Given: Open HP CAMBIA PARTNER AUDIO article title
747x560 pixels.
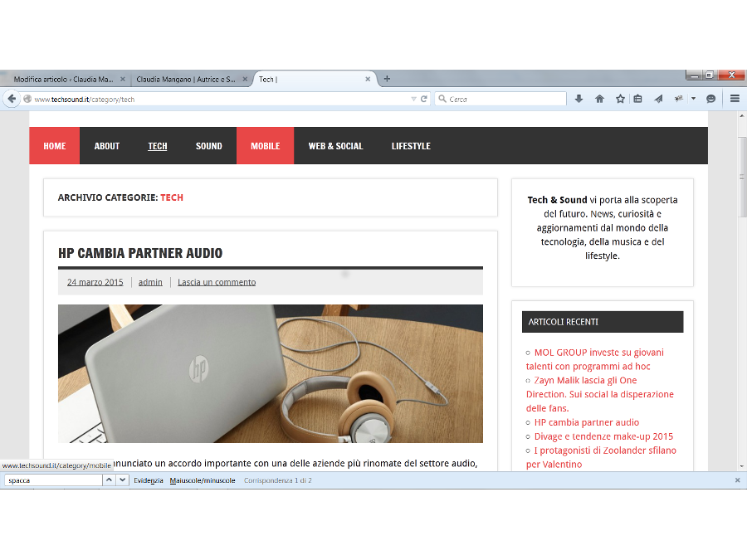Looking at the screenshot, I should [140, 253].
